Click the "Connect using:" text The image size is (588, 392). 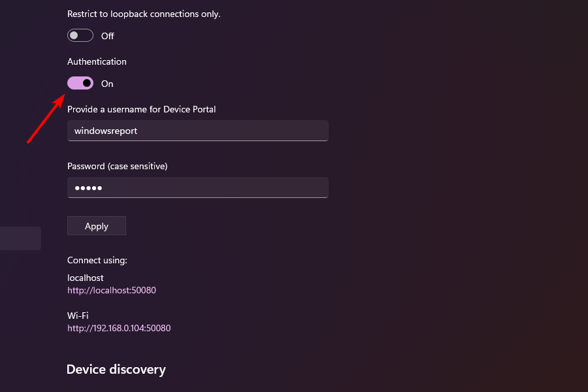[x=97, y=260]
